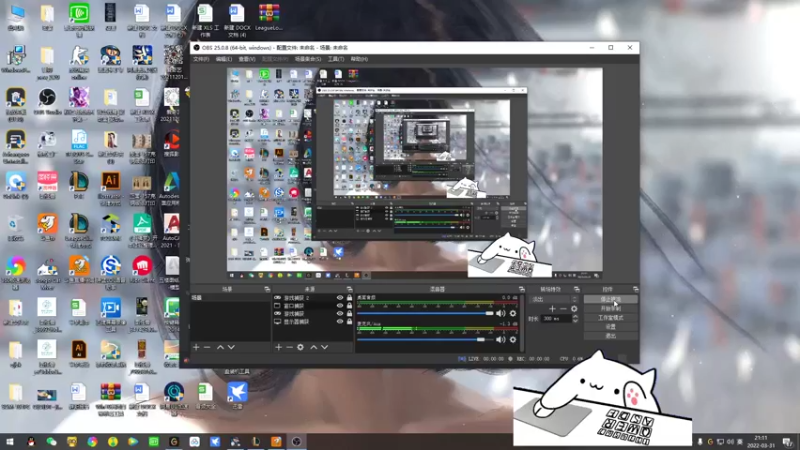Screen dimensions: 800x450
Task: Toggle eye icon for 游戏捕获 source
Action: point(340,314)
